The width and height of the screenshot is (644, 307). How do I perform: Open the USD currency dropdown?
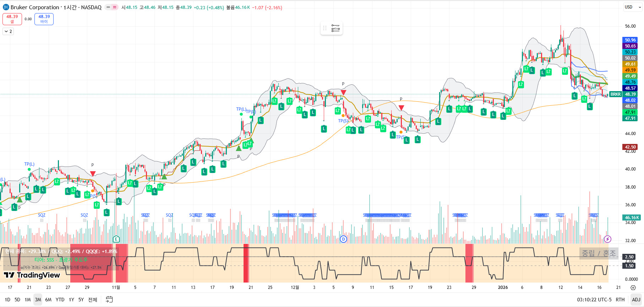633,7
